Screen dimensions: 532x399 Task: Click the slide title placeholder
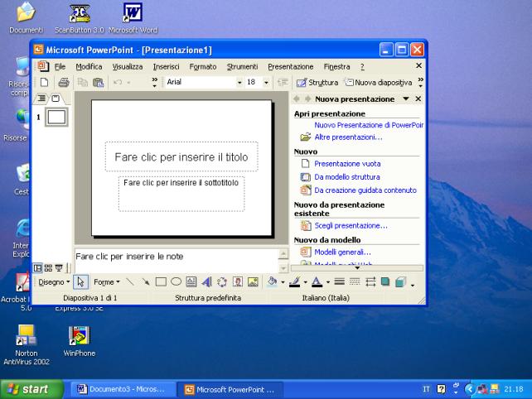coord(181,156)
